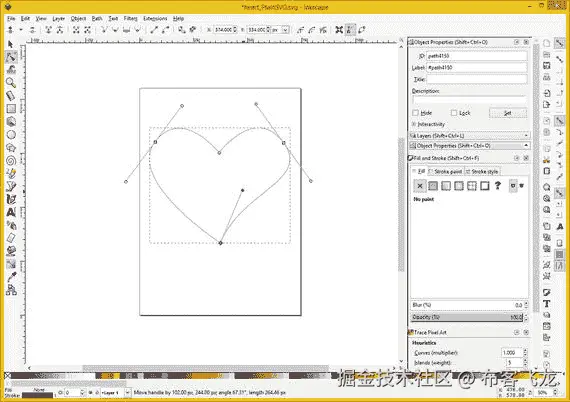This screenshot has height=402, width=570.
Task: Click zoom percentage spinner in status bar
Action: (x=555, y=392)
